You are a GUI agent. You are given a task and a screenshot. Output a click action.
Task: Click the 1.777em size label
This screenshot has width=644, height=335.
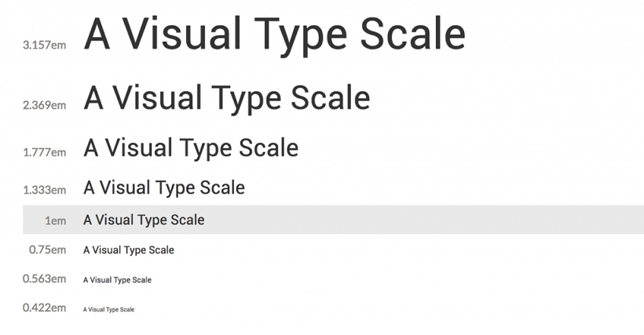(45, 152)
